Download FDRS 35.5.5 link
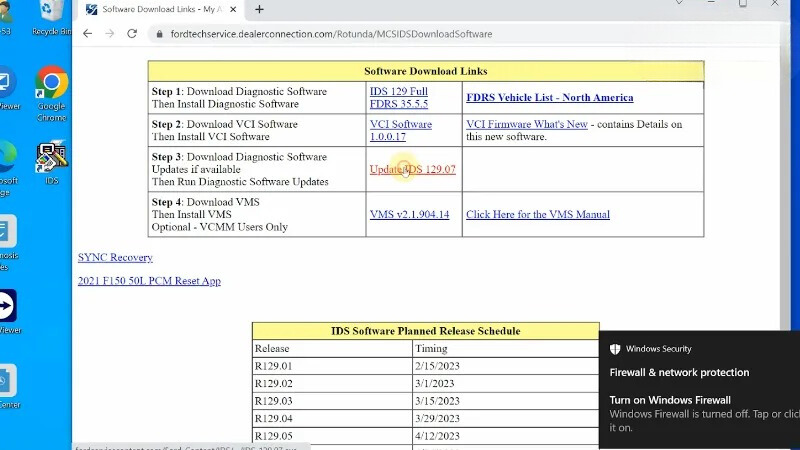 point(398,104)
